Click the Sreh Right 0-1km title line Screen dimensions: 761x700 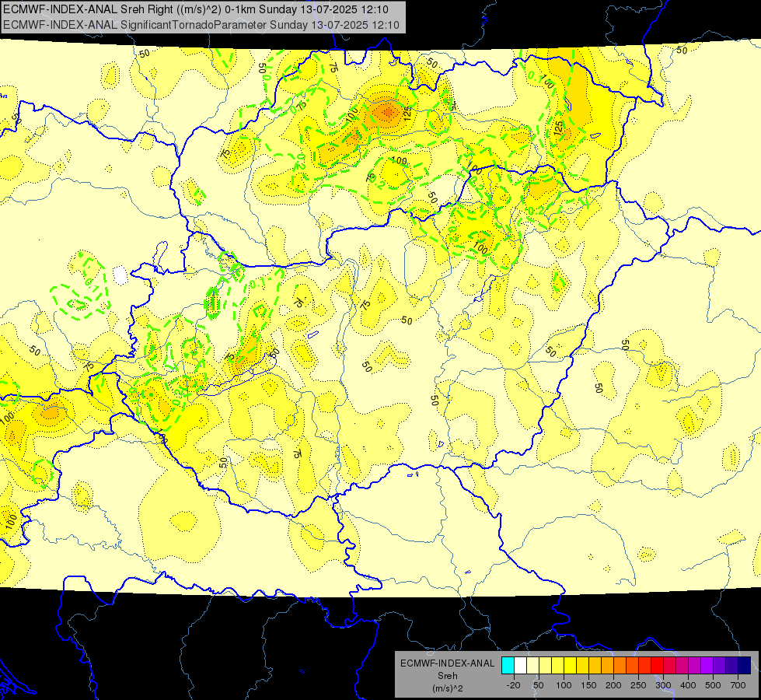pyautogui.click(x=196, y=9)
